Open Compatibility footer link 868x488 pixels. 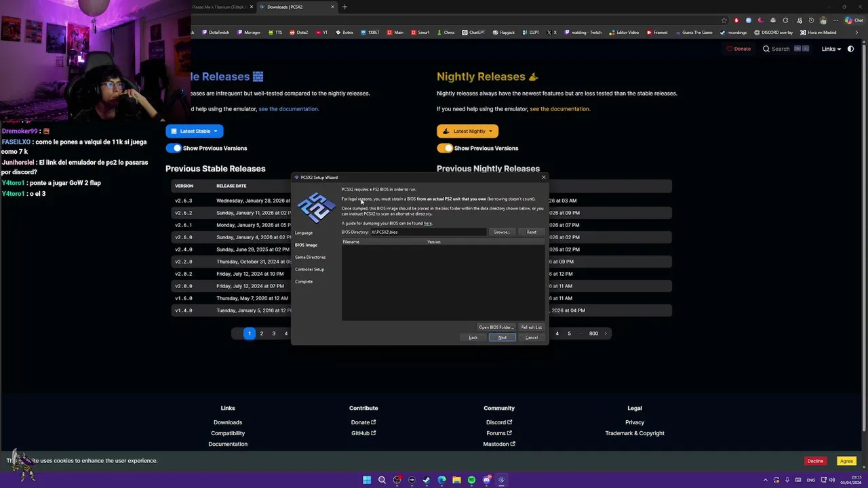click(228, 433)
